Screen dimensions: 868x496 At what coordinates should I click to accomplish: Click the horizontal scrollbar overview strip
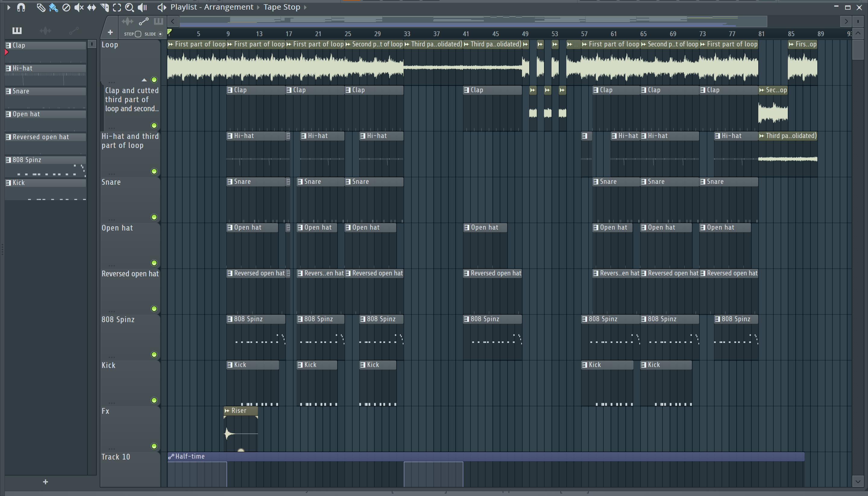473,21
